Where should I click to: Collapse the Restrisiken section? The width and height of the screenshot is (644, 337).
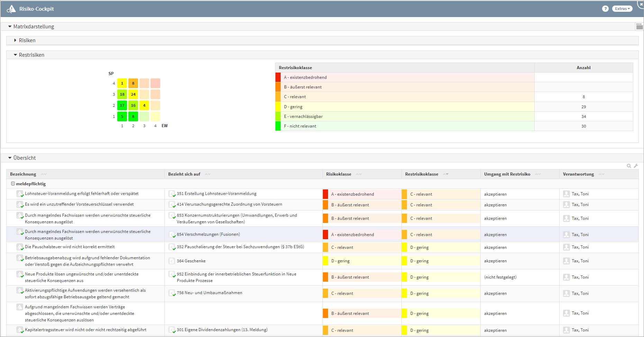tap(15, 55)
